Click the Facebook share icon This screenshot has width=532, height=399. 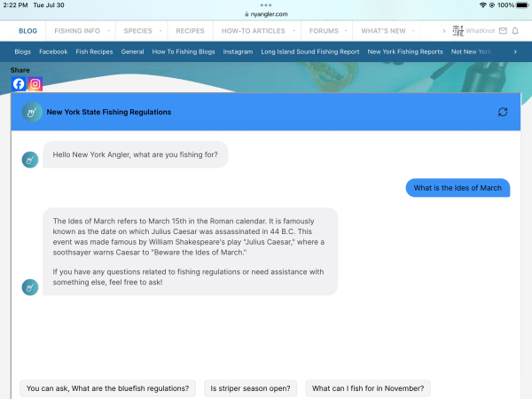pyautogui.click(x=19, y=84)
